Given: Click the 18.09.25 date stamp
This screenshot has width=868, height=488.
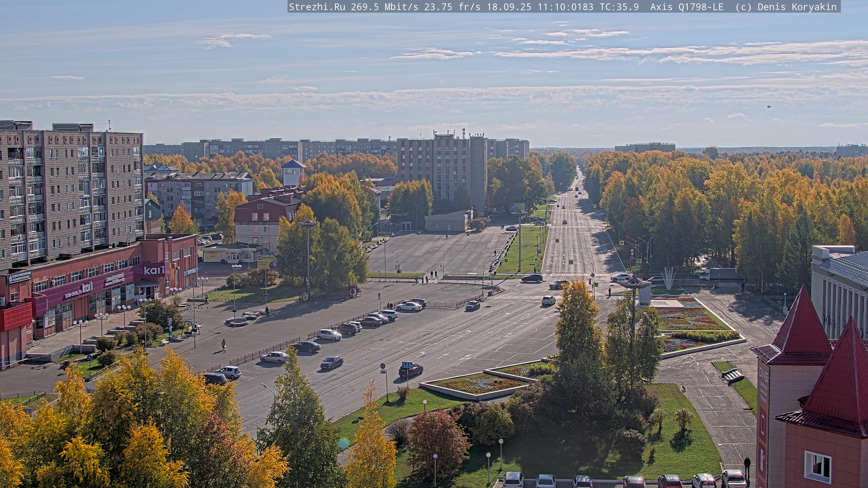Looking at the screenshot, I should [x=509, y=7].
